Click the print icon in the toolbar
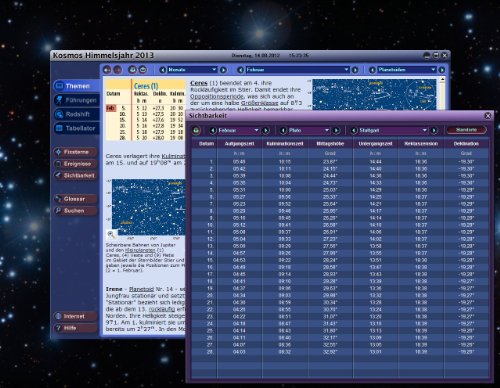Viewport: 500px width, 388px height. click(x=132, y=70)
